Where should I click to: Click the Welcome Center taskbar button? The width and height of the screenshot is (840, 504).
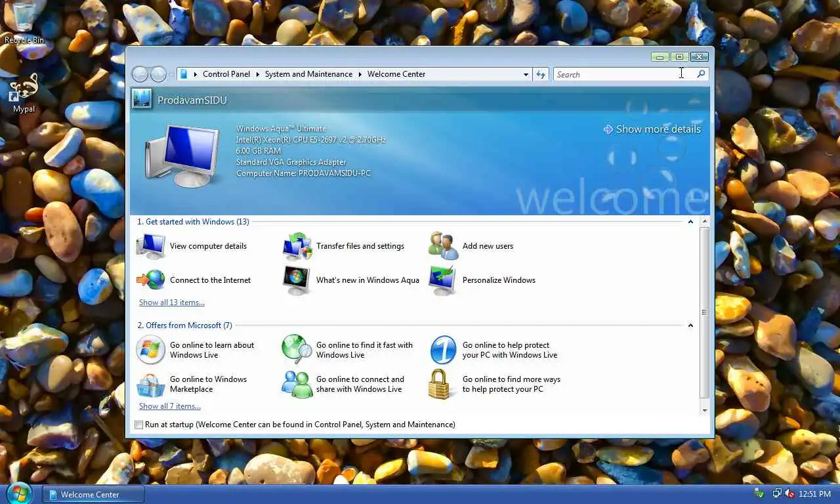(x=93, y=495)
